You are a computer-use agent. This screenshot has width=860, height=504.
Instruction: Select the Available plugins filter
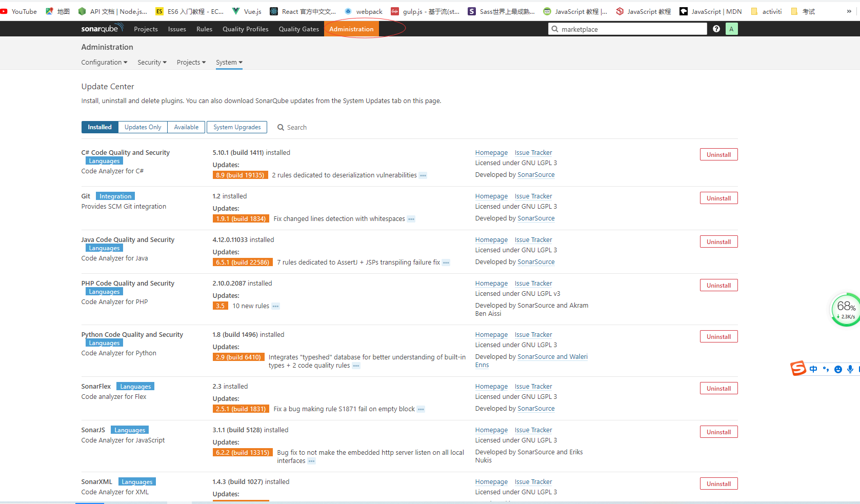[x=186, y=127]
